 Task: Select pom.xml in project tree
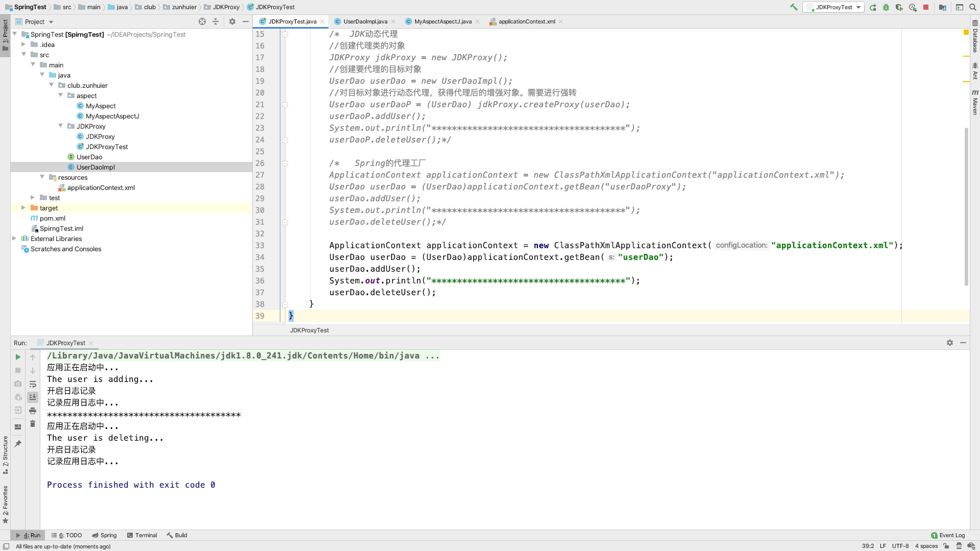[53, 218]
